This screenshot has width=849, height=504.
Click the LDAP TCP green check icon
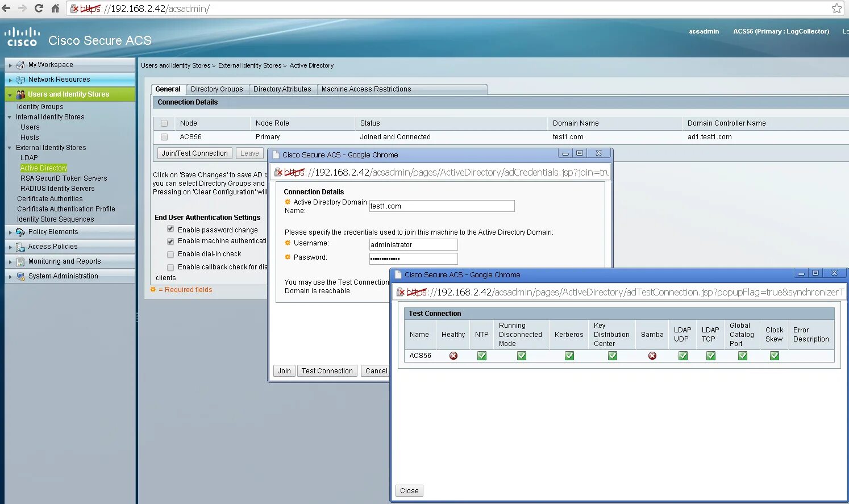711,356
